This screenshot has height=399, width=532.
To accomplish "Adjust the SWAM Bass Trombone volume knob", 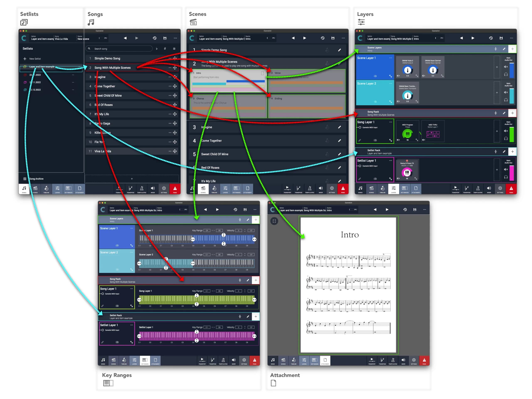I will [408, 95].
